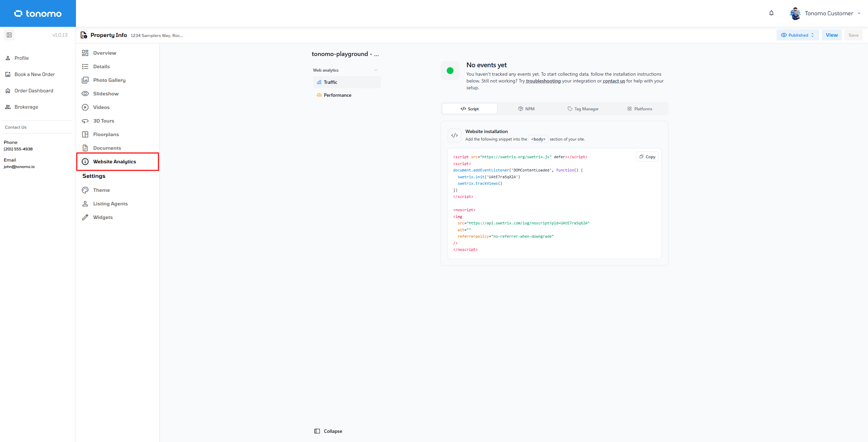Switch to the Platforms tab

[x=639, y=109]
